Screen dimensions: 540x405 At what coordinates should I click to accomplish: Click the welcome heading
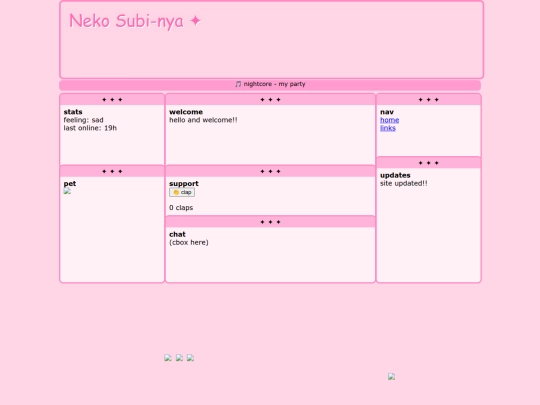pyautogui.click(x=186, y=112)
